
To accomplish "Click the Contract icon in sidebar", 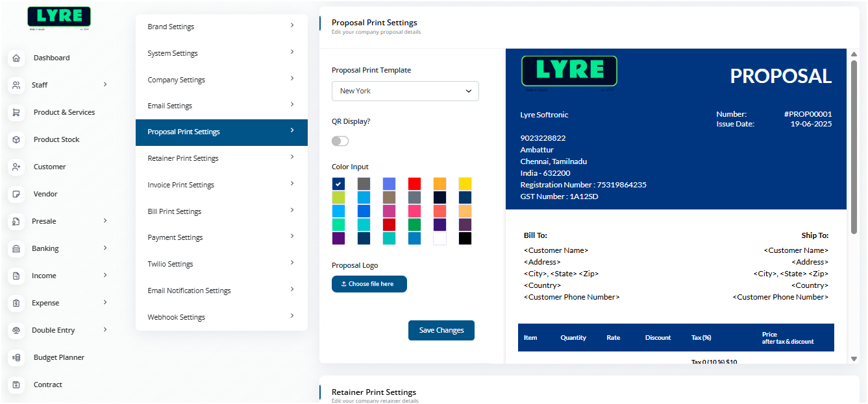I will pyautogui.click(x=16, y=385).
